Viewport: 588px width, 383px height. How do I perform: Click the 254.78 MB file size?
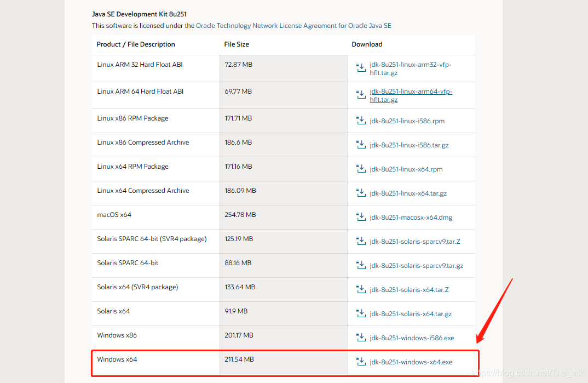240,215
